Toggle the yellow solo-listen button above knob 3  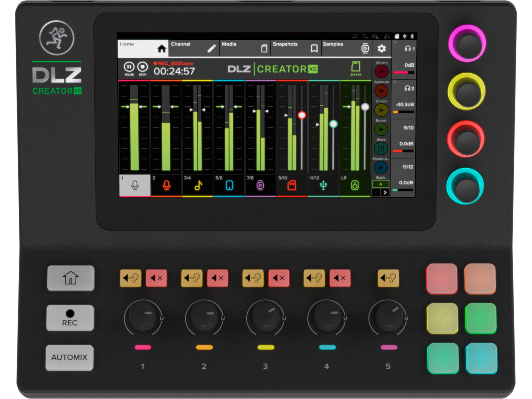pos(253,278)
